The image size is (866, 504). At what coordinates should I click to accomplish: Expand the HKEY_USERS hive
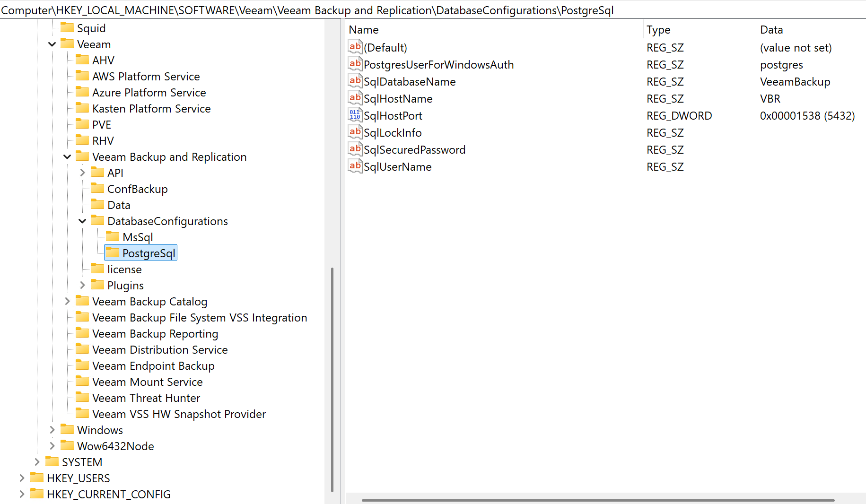click(x=22, y=478)
